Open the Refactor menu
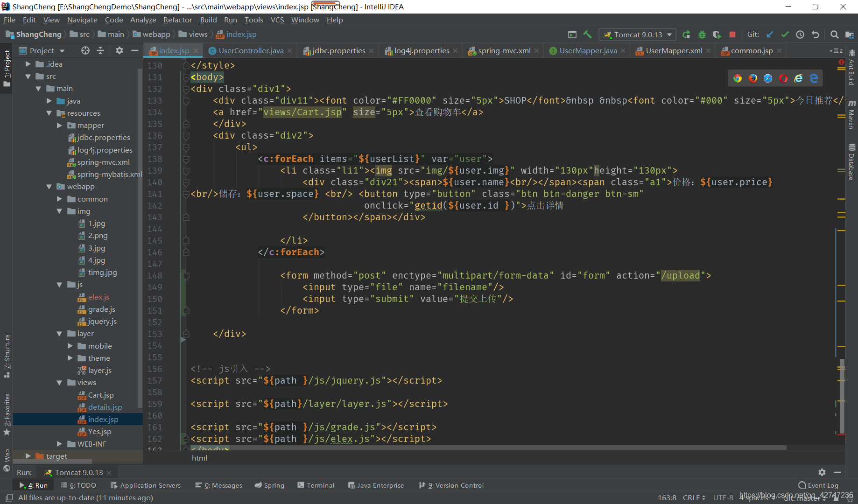858x504 pixels. 177,20
